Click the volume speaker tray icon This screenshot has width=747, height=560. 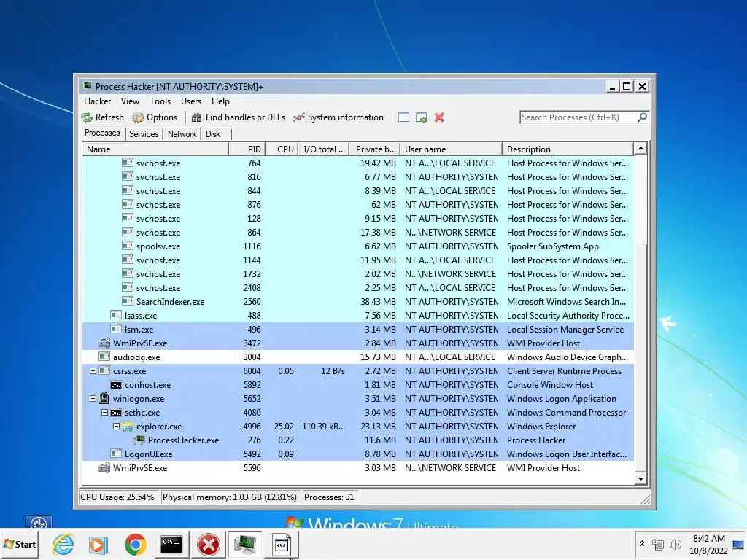675,544
